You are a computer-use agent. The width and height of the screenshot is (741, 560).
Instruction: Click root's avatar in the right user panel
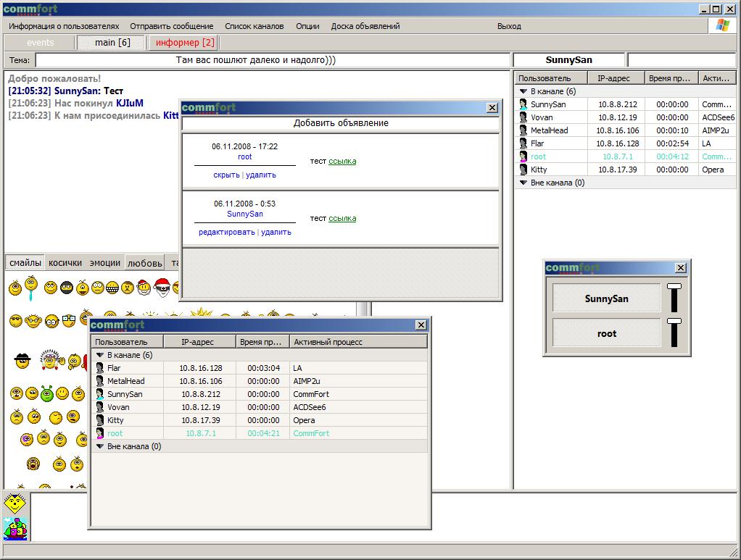523,156
